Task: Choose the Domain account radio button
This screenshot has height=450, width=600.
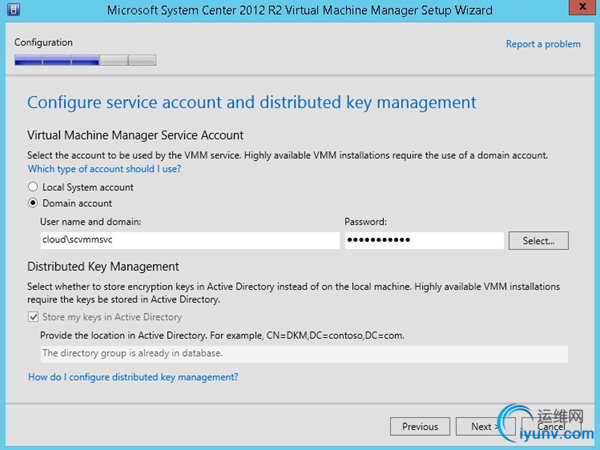Action: (x=34, y=203)
